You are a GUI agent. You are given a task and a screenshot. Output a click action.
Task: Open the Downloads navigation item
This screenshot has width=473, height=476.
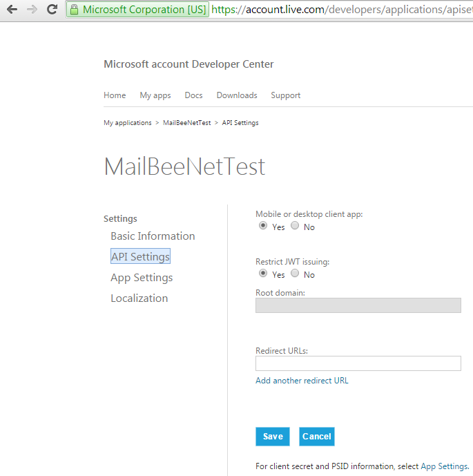coord(237,95)
